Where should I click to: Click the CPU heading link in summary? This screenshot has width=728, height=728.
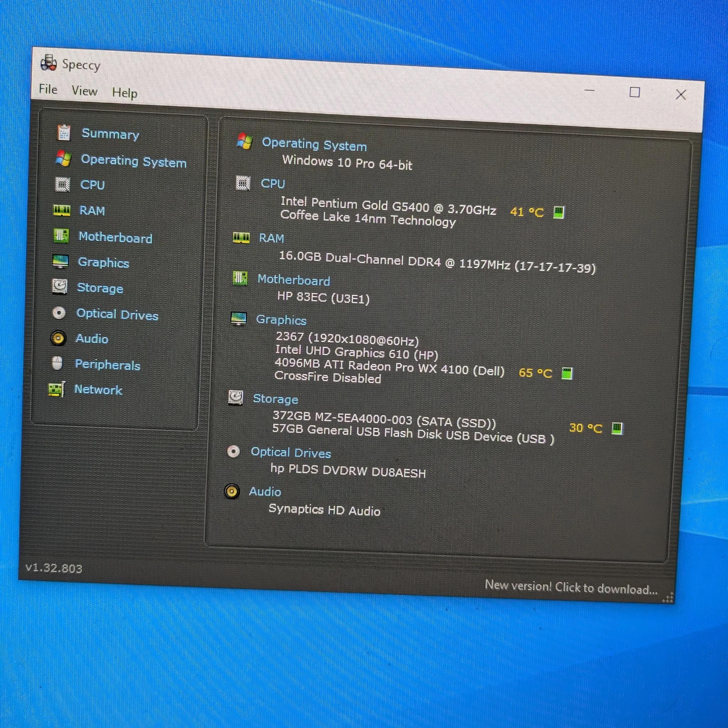[x=273, y=183]
